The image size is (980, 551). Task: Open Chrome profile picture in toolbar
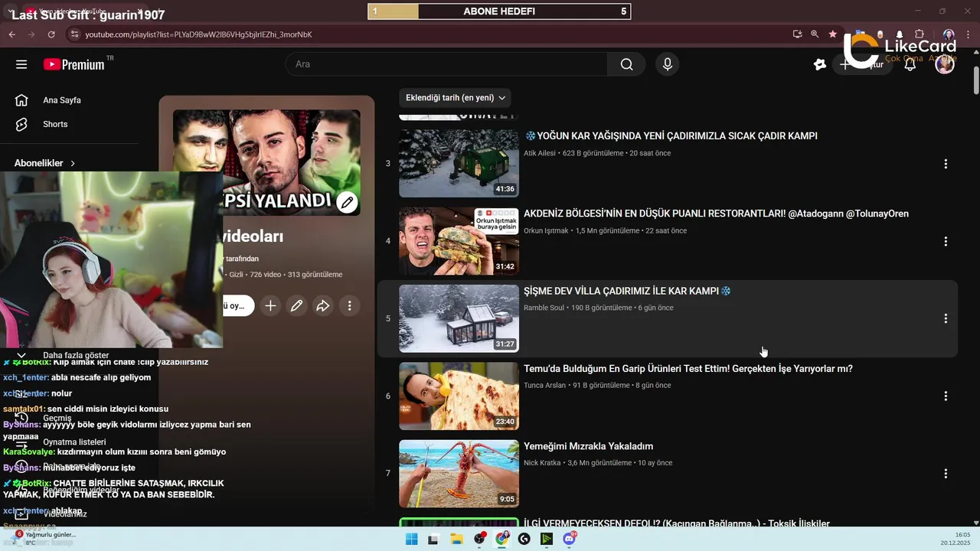pyautogui.click(x=949, y=34)
